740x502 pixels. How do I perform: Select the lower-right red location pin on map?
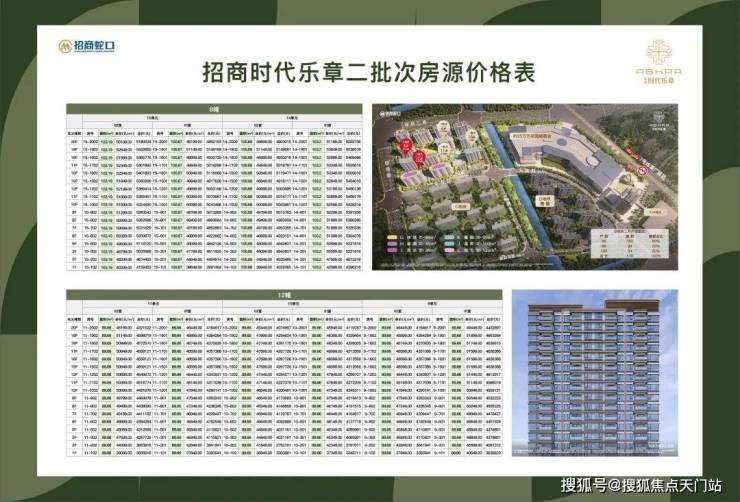pos(419,159)
